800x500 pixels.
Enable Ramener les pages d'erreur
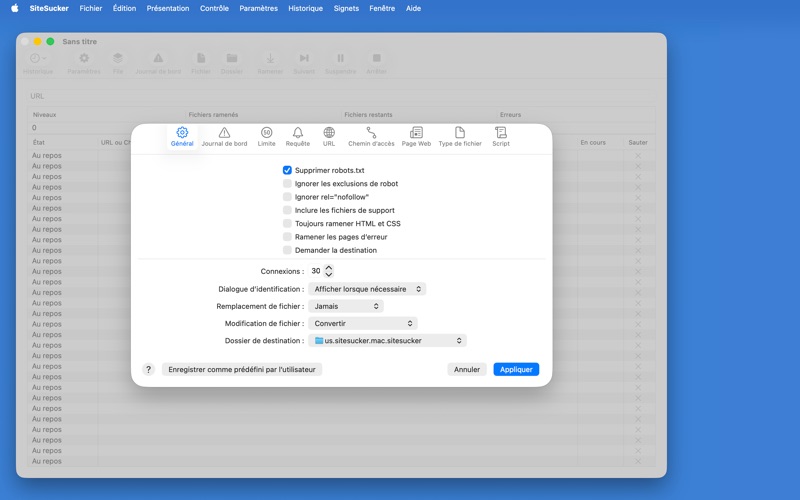287,237
